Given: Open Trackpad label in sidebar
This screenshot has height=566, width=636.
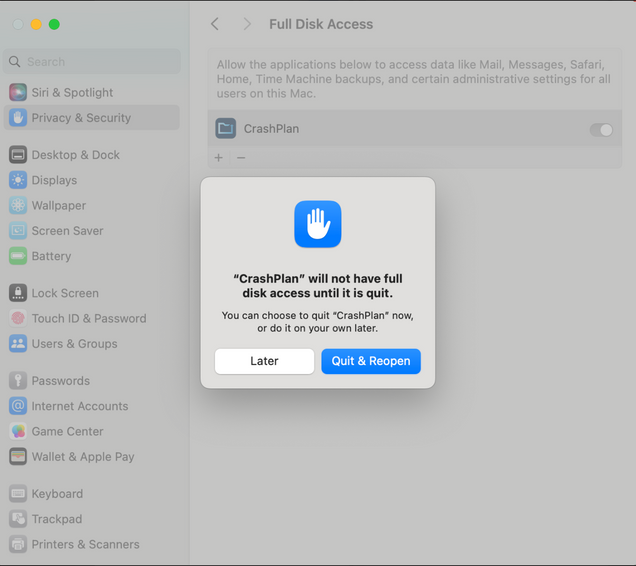Looking at the screenshot, I should (x=57, y=519).
